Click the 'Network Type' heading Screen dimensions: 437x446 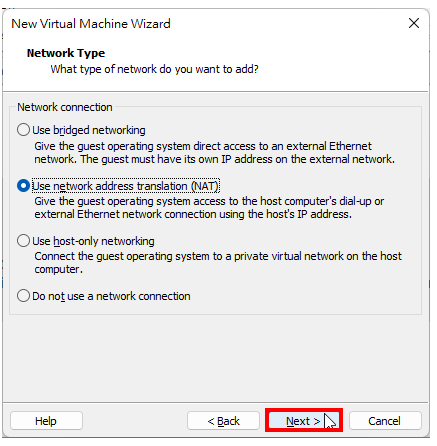click(x=66, y=53)
